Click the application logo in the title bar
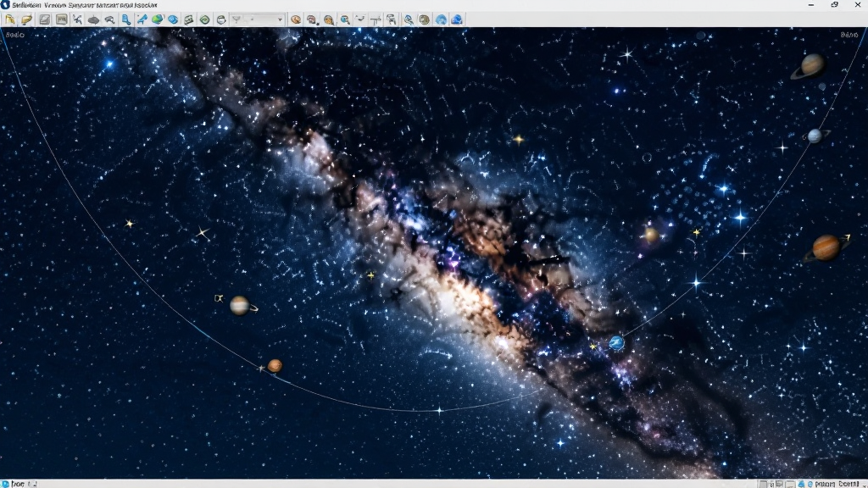The height and width of the screenshot is (488, 868). click(6, 5)
